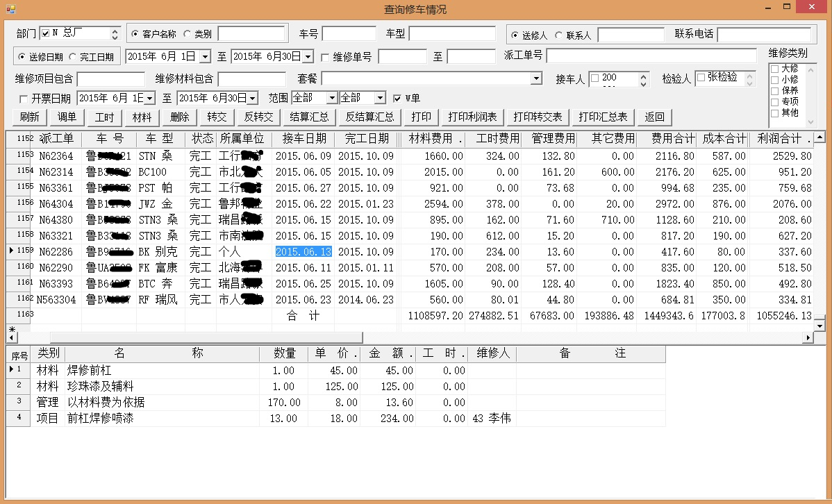The width and height of the screenshot is (832, 504).
Task: Click the 派工单号 text field
Action: coord(651,56)
